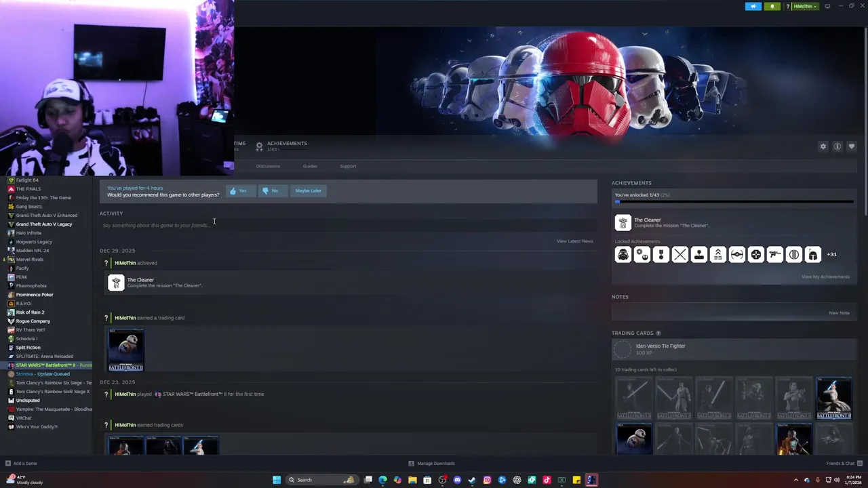Viewport: 868px width, 488px height.
Task: Select the crosshair-target locked achievement icon
Action: tap(755, 255)
